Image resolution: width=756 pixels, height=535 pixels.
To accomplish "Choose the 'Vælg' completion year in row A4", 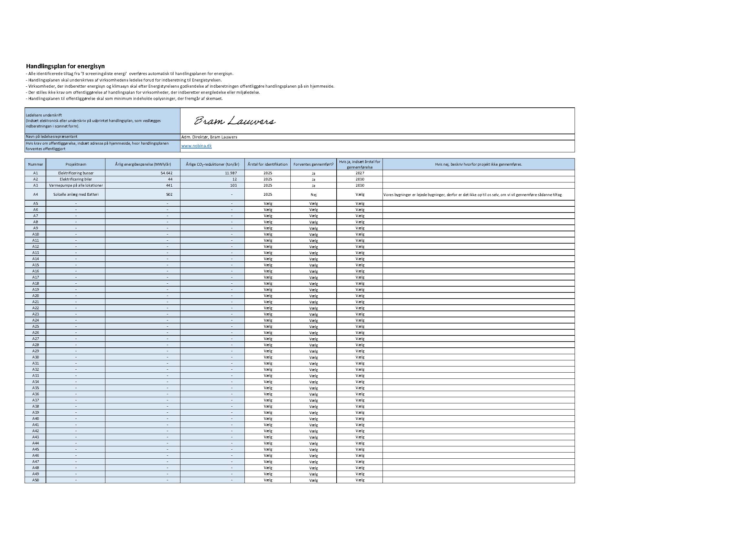I will (x=360, y=195).
